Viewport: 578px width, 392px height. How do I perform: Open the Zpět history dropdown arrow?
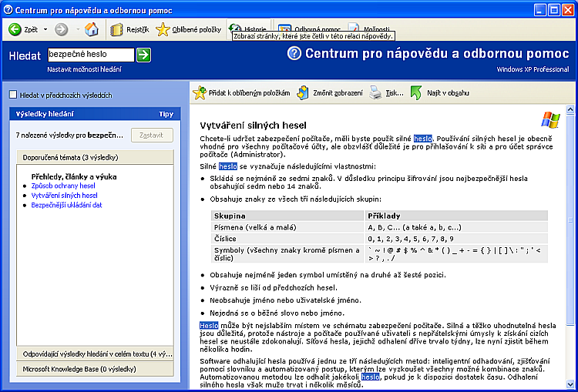point(45,30)
